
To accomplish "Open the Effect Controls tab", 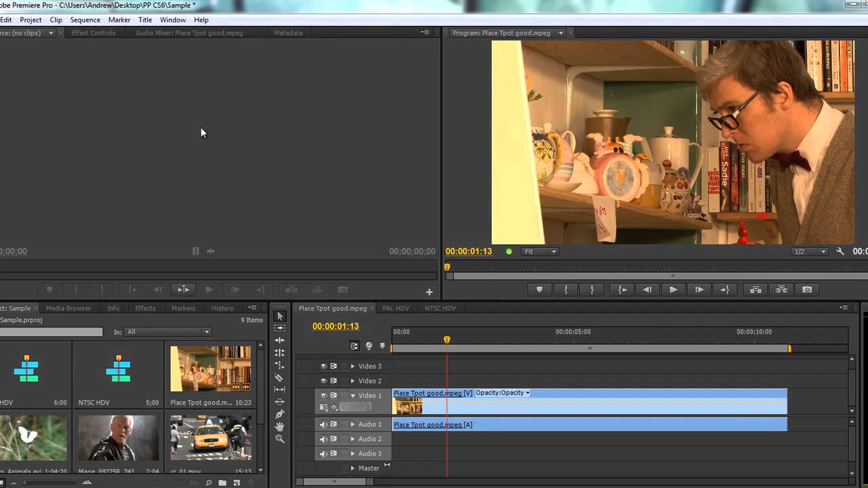I will [x=94, y=33].
